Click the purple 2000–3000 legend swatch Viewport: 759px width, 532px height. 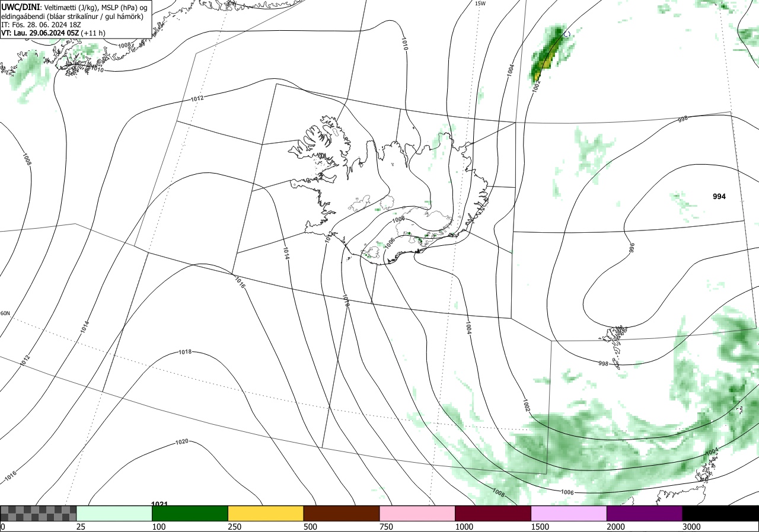(x=645, y=513)
